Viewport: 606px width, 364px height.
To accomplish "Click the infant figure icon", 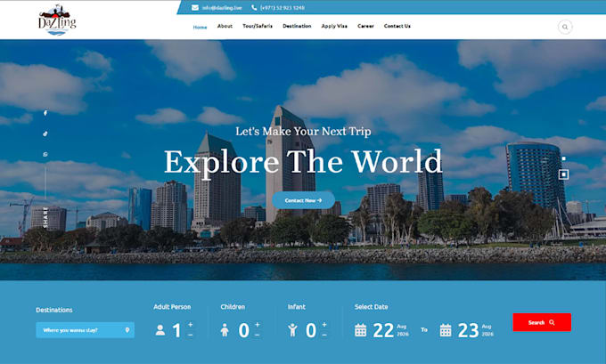I will [292, 330].
